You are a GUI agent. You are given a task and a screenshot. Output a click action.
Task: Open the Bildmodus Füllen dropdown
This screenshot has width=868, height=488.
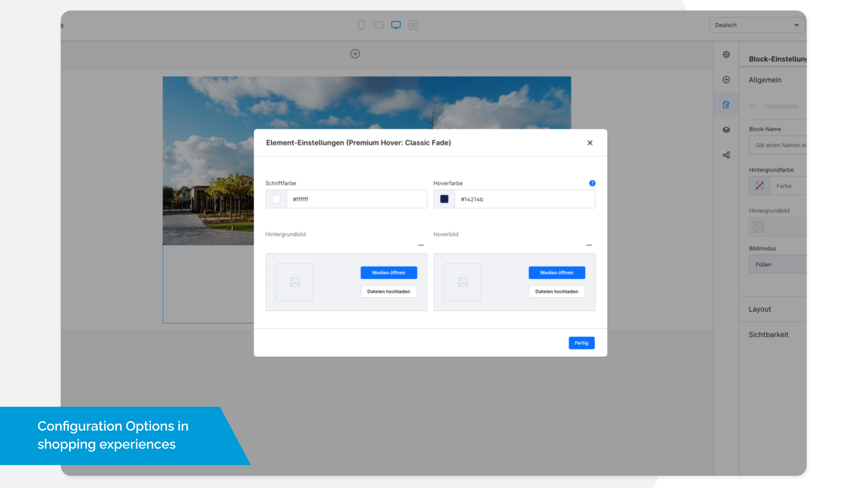(x=778, y=264)
